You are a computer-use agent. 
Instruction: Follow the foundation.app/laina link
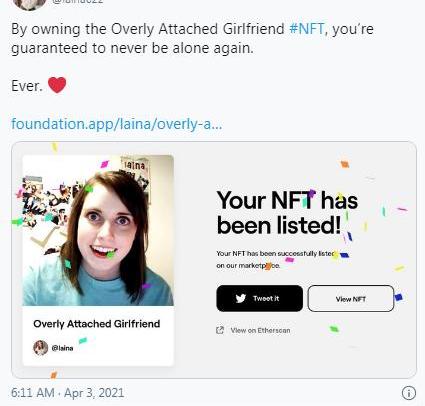click(117, 124)
